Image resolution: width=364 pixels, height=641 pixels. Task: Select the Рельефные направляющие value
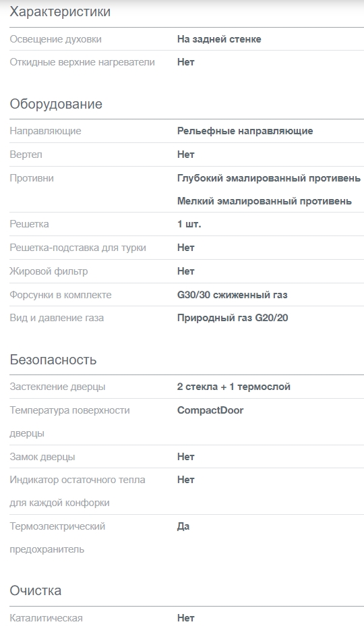pos(245,131)
